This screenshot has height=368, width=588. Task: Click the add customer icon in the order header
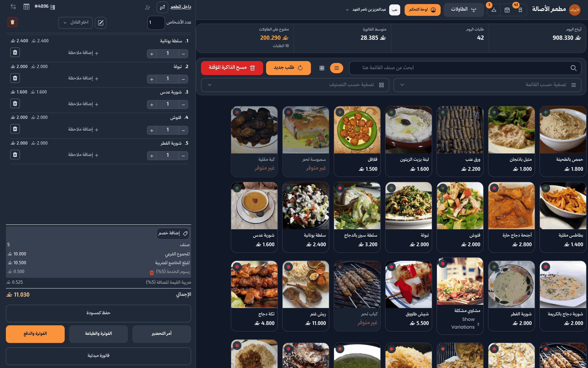pos(148,7)
